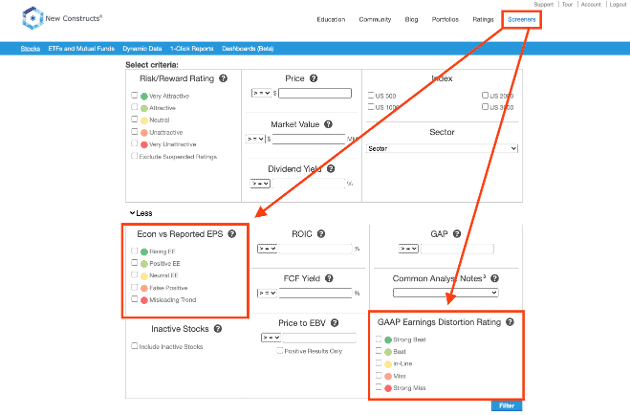Enable Include Inactive Stocks checkbox
The height and width of the screenshot is (415, 630).
(135, 346)
